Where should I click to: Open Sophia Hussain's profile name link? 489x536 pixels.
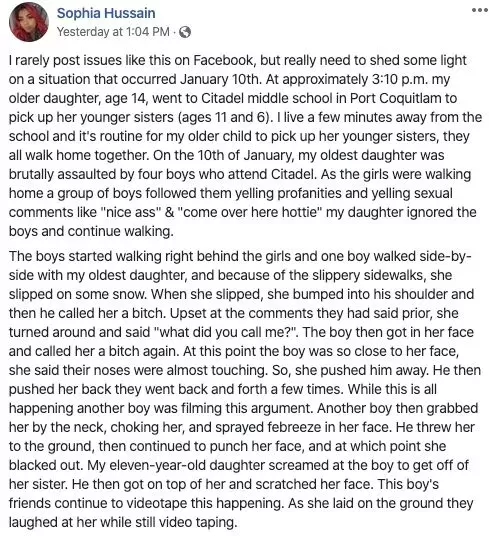(x=106, y=13)
